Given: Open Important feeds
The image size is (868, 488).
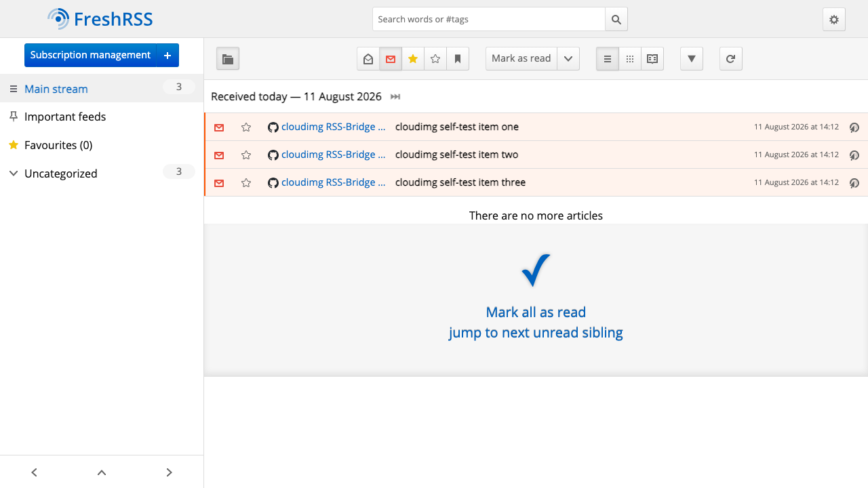Looking at the screenshot, I should [65, 117].
